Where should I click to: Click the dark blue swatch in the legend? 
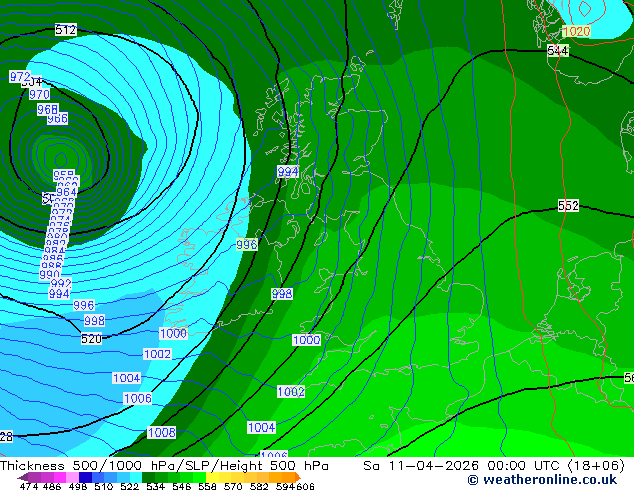click(x=85, y=477)
